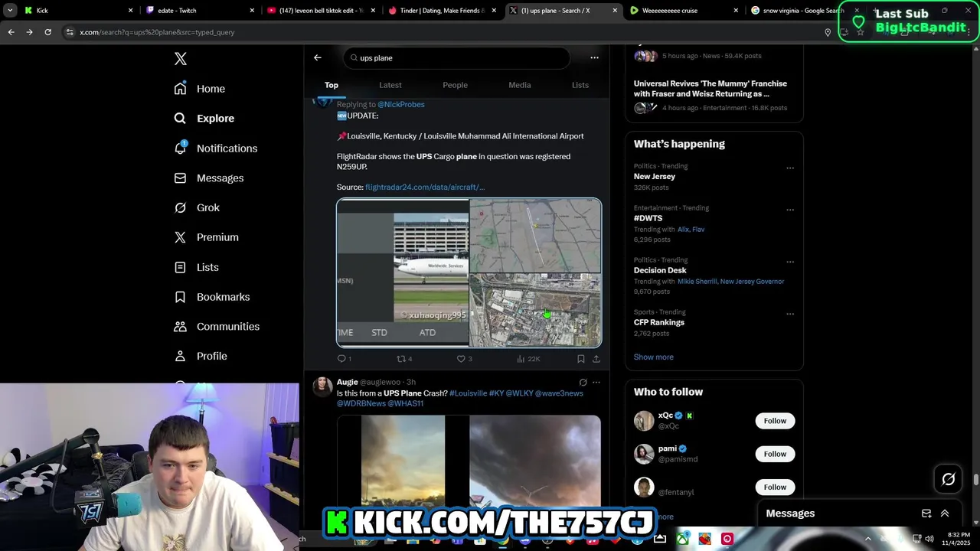Open more options for CFP Rankings trend
The image size is (980, 551).
point(790,314)
